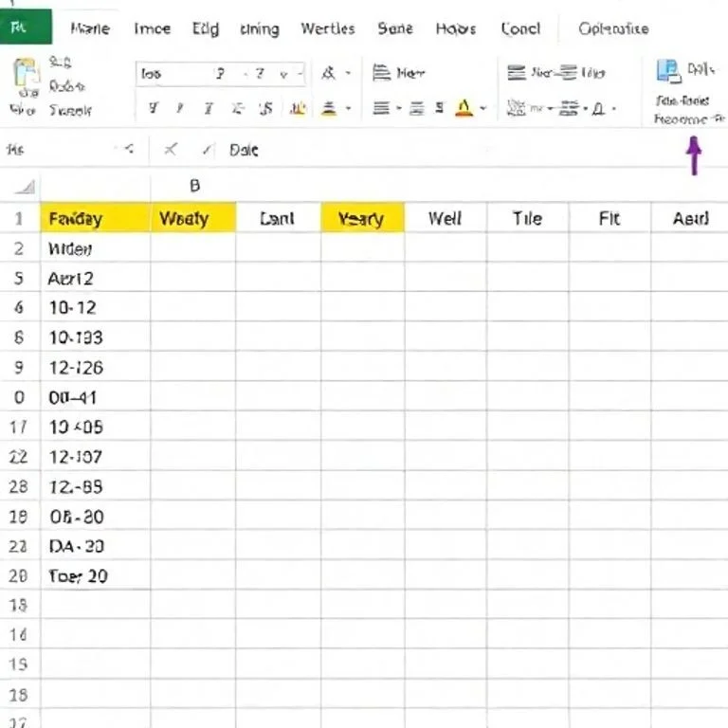Open the dropdown arrow after the 'ms' icon

pos(550,109)
